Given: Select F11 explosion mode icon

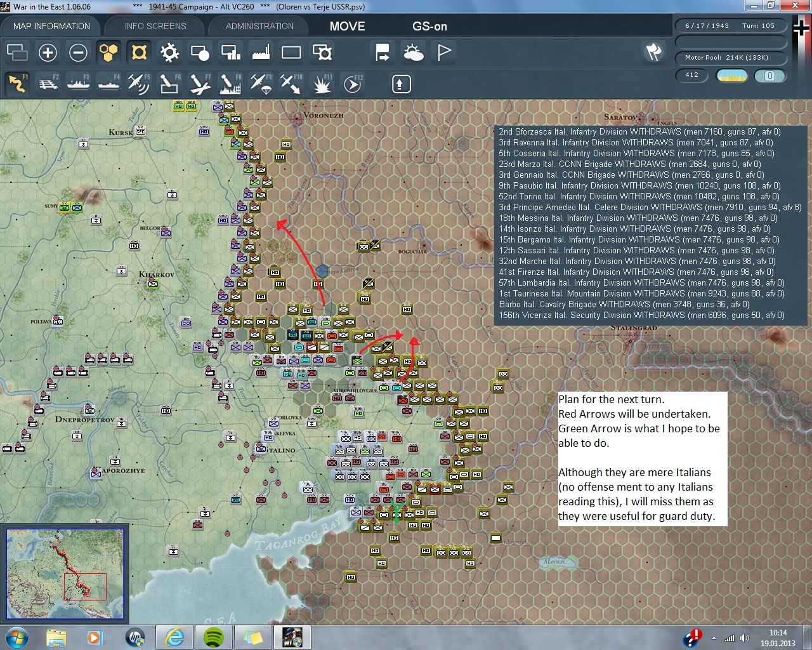Looking at the screenshot, I should coord(322,83).
